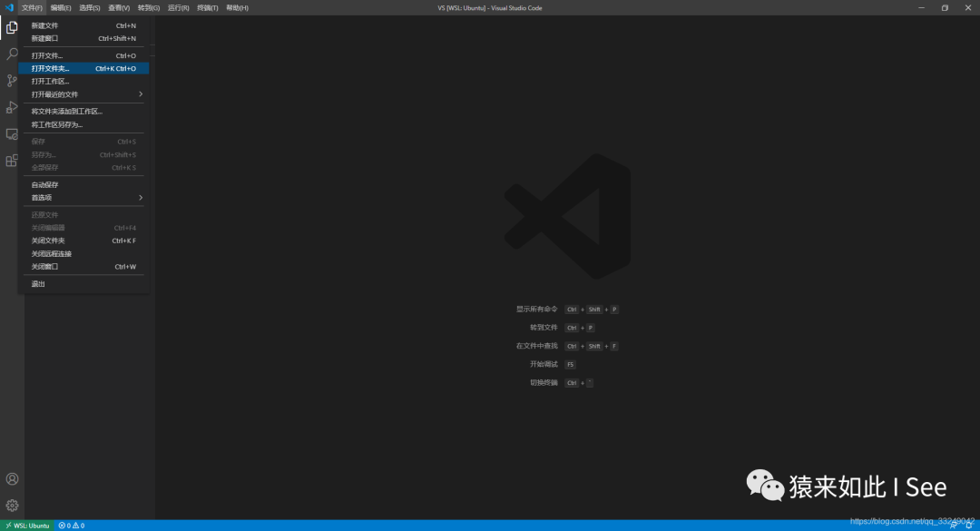
Task: Select the 打开工作区... menu entry
Action: 83,82
